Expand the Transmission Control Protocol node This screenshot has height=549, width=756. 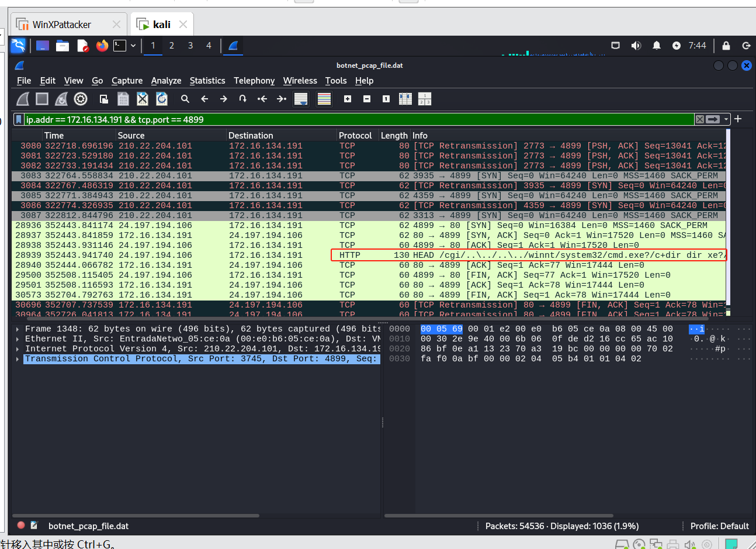point(18,359)
